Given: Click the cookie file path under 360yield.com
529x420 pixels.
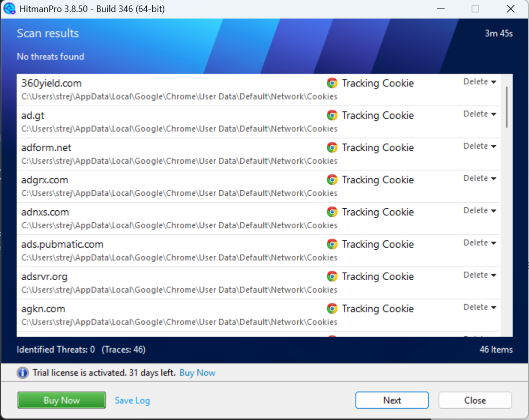Looking at the screenshot, I should pos(179,97).
